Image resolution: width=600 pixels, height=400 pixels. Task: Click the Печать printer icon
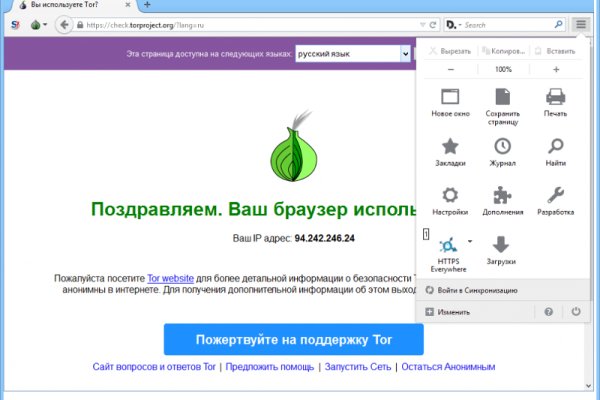555,98
